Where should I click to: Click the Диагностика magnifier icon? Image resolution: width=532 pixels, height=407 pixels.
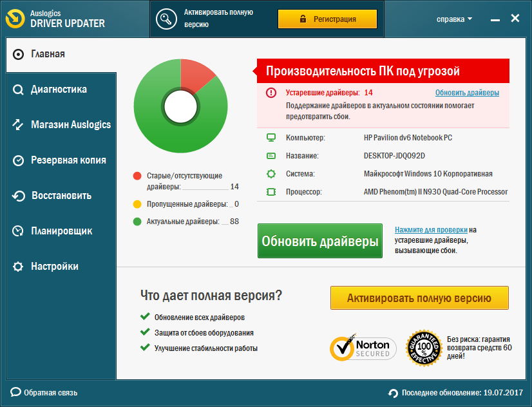pos(18,90)
